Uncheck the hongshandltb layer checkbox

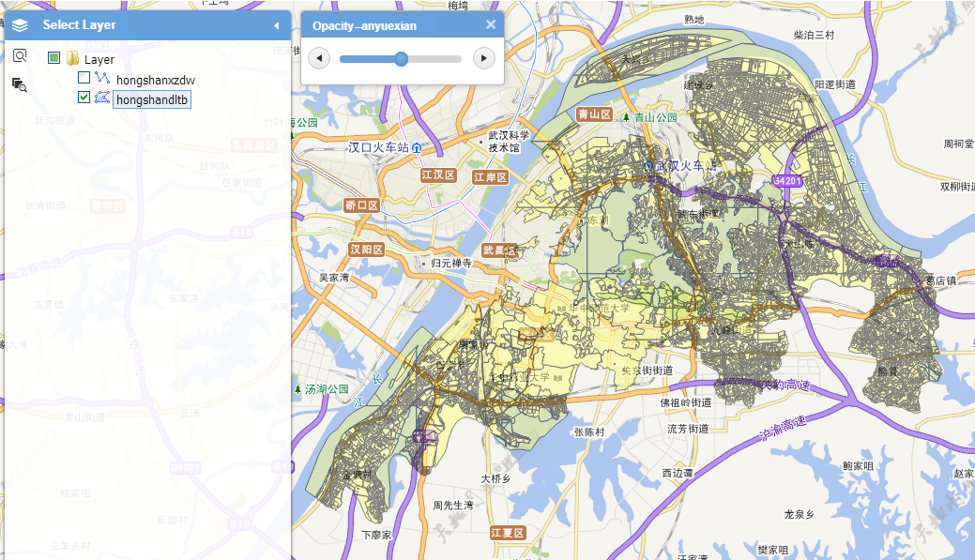click(x=84, y=97)
